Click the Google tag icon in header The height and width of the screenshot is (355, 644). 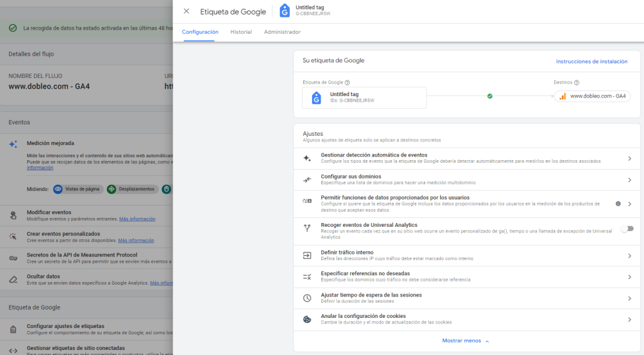coord(285,11)
